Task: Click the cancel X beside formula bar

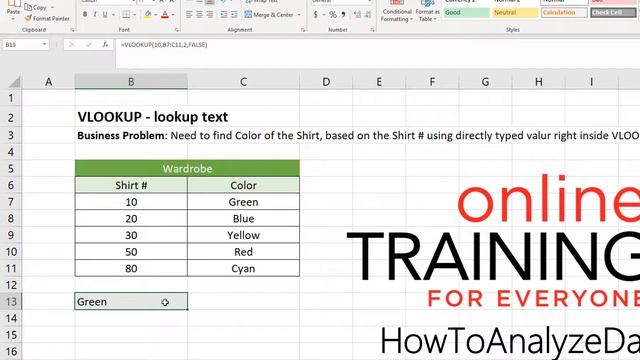Action: [72, 44]
